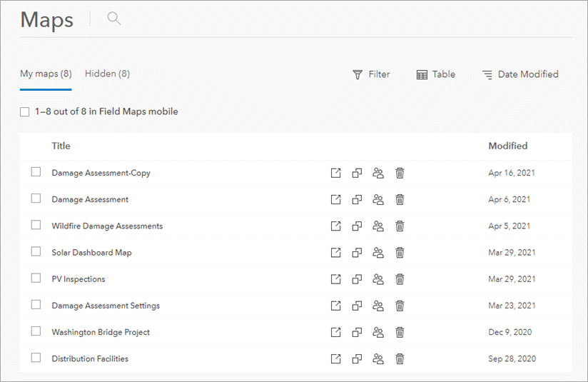Image resolution: width=588 pixels, height=382 pixels.
Task: Select PV Inspections checkbox
Action: 36,278
